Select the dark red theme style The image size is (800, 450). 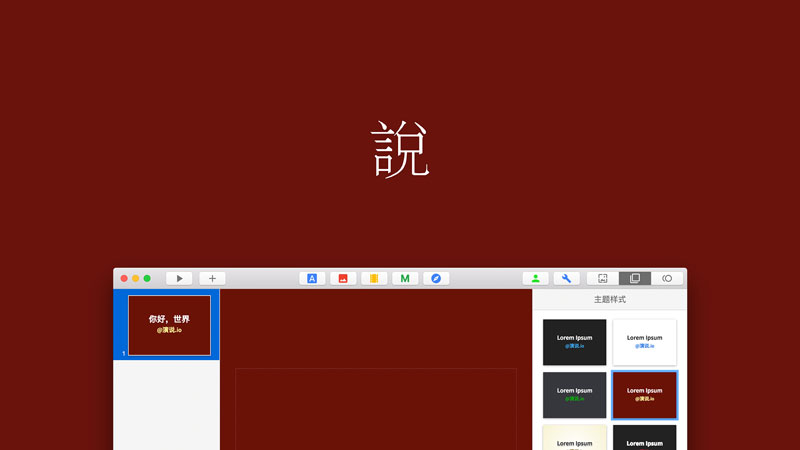click(644, 394)
